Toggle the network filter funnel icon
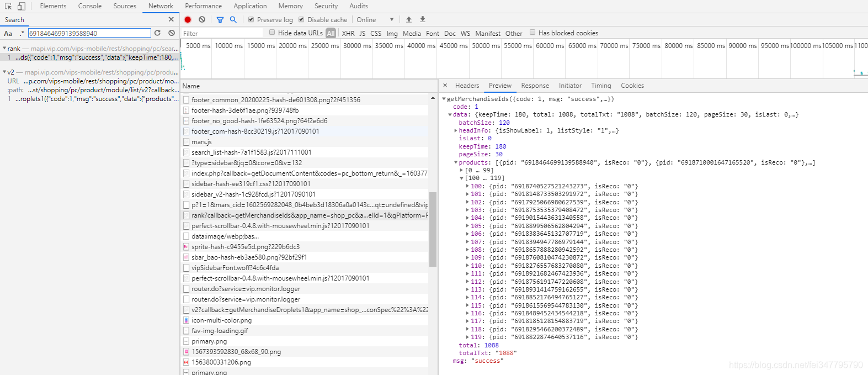Image resolution: width=868 pixels, height=375 pixels. 220,19
